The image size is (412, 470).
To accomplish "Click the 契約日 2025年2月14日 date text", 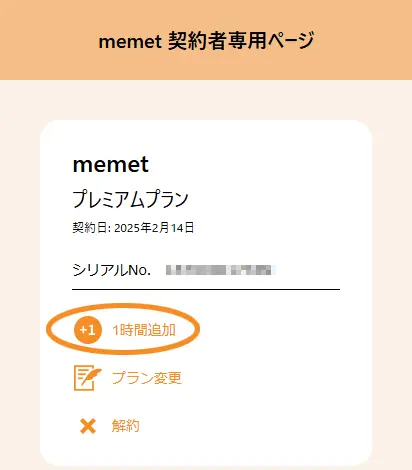I will click(133, 228).
